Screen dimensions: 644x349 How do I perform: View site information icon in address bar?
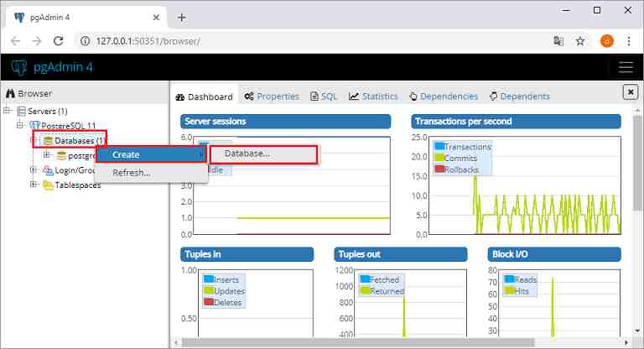pos(85,41)
